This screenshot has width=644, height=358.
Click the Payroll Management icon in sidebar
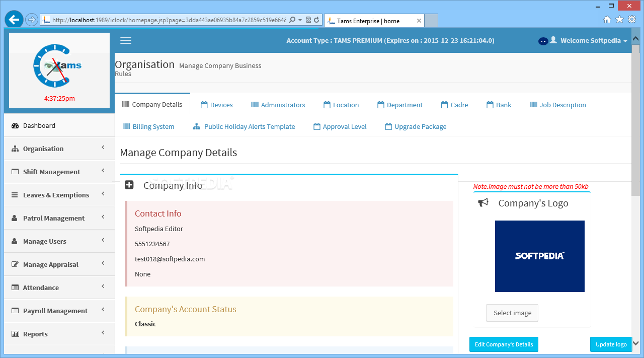click(x=15, y=311)
